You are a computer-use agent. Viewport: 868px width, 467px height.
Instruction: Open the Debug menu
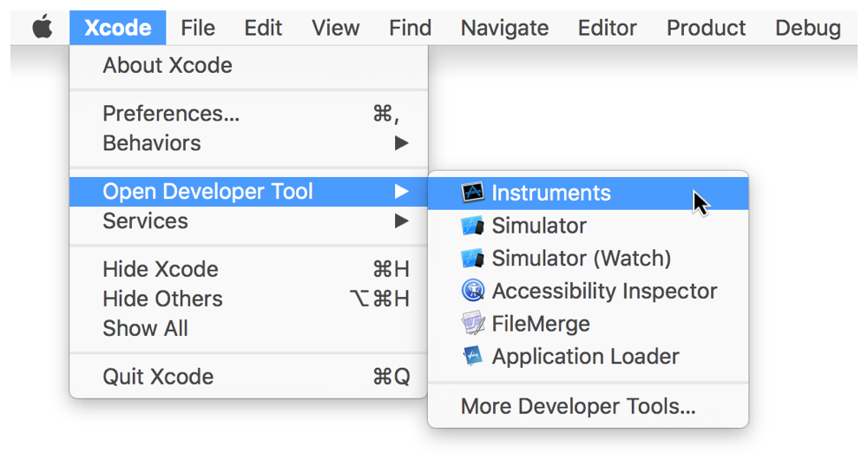[807, 28]
